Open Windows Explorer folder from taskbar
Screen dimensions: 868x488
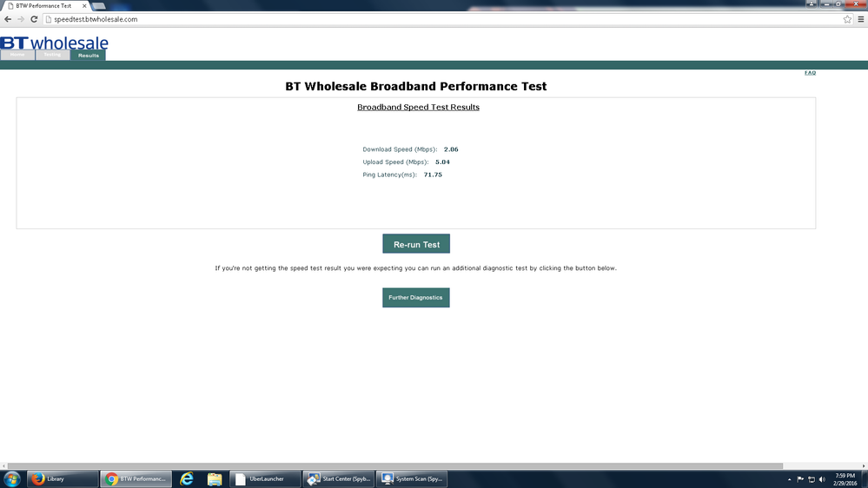coord(215,478)
